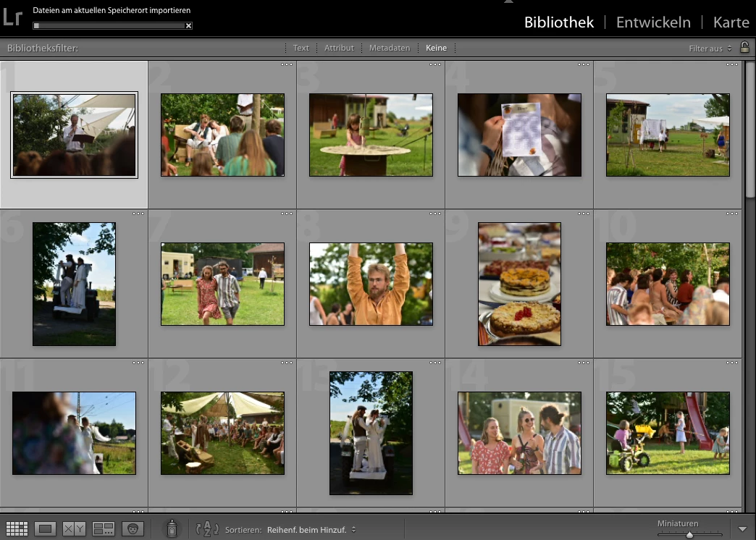Open options dots on cell 14
The height and width of the screenshot is (540, 756).
click(x=584, y=363)
